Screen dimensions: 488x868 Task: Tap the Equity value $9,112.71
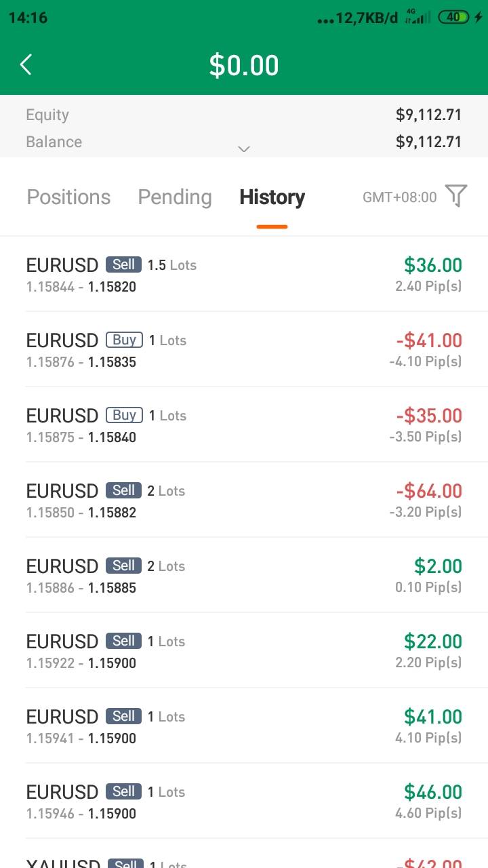click(428, 115)
